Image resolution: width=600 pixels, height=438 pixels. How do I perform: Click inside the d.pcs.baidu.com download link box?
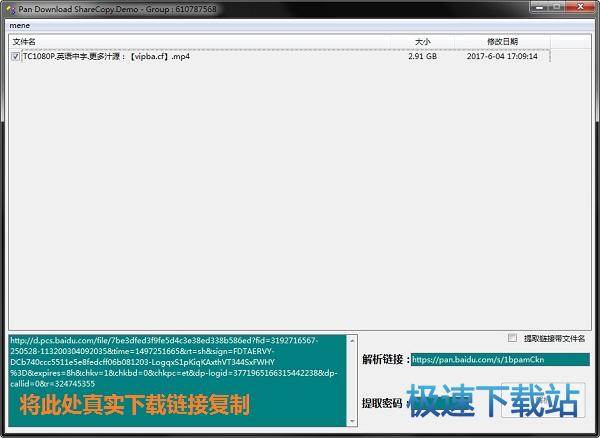coord(178,380)
